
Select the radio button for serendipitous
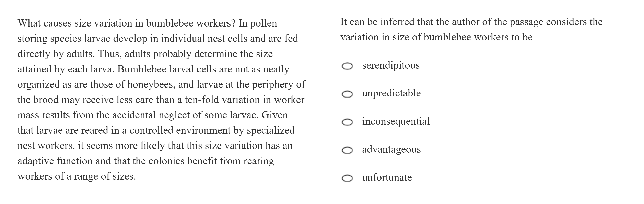coord(347,66)
